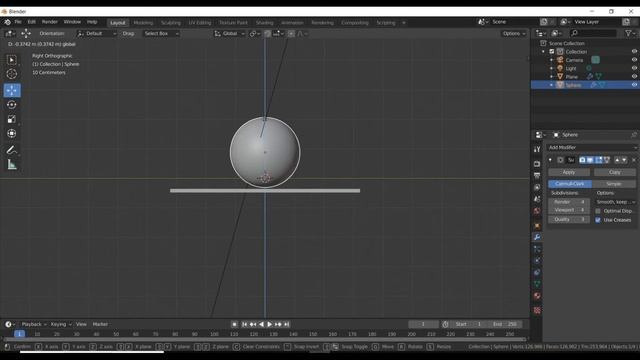
Task: Activate the Transform tool
Action: point(12,133)
